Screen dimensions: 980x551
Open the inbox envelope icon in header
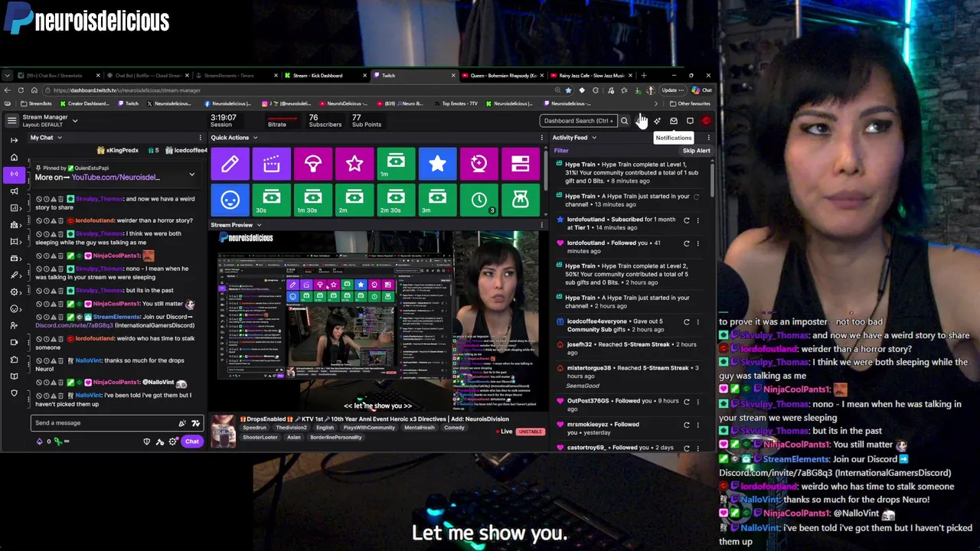click(x=674, y=121)
